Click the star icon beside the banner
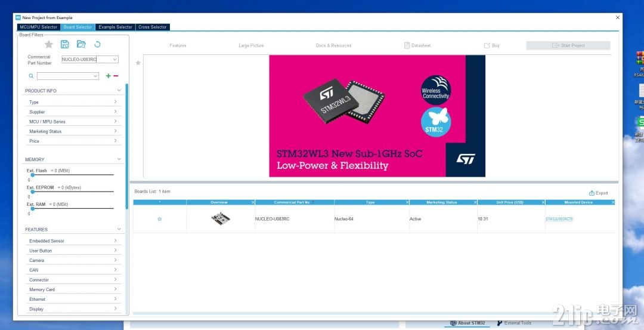The image size is (644, 330). coord(138,63)
